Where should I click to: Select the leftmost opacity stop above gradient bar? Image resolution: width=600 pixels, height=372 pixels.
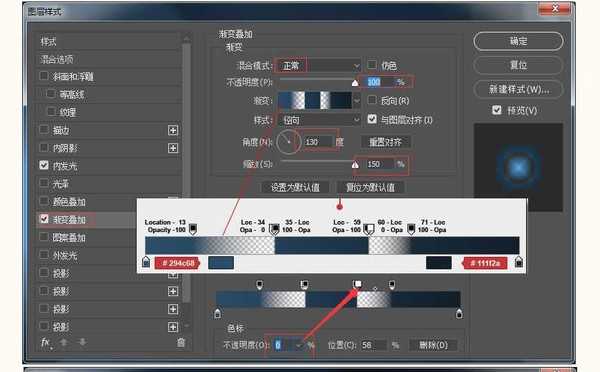(259, 284)
